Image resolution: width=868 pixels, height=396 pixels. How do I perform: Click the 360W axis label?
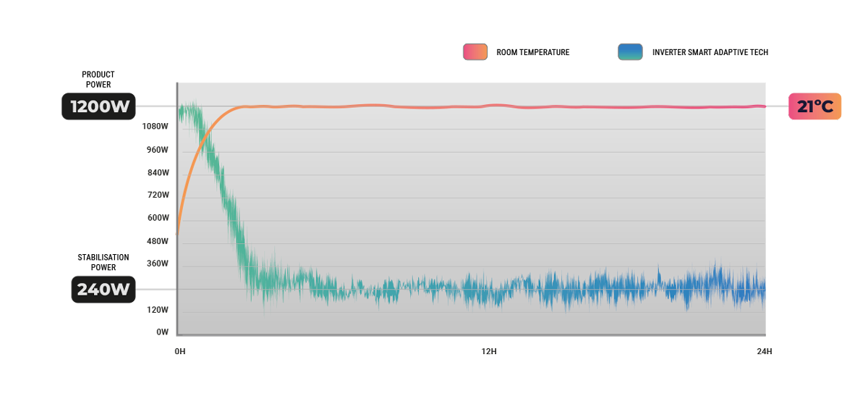(158, 264)
